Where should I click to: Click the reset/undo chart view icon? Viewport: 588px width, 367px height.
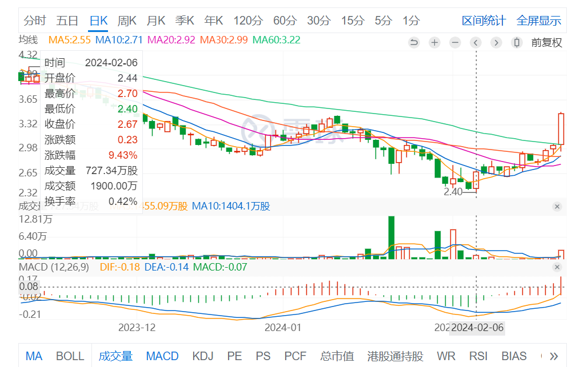pos(414,42)
